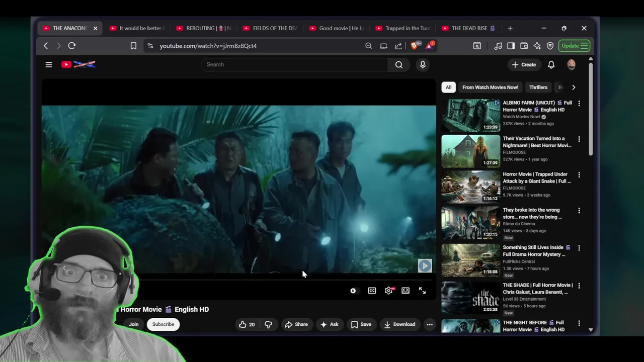Select the 'All' filter chip
The width and height of the screenshot is (644, 362).
click(448, 87)
